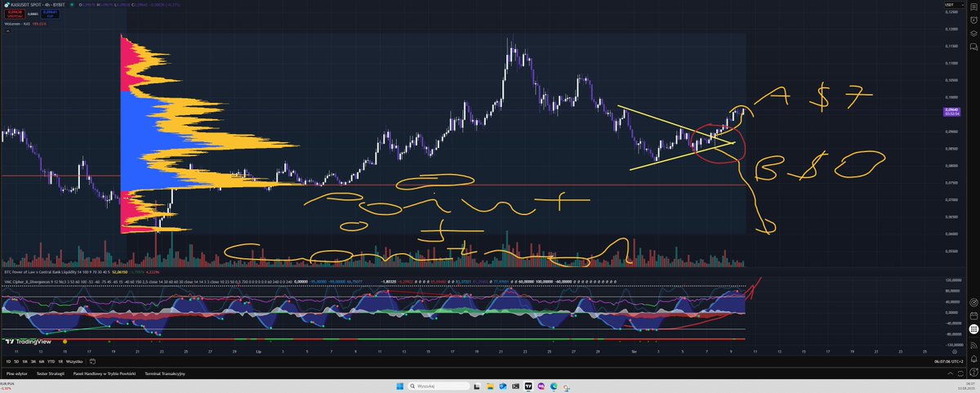Screen dimensions: 980x393
Task: Set chart range to 3M
Action: pos(33,361)
